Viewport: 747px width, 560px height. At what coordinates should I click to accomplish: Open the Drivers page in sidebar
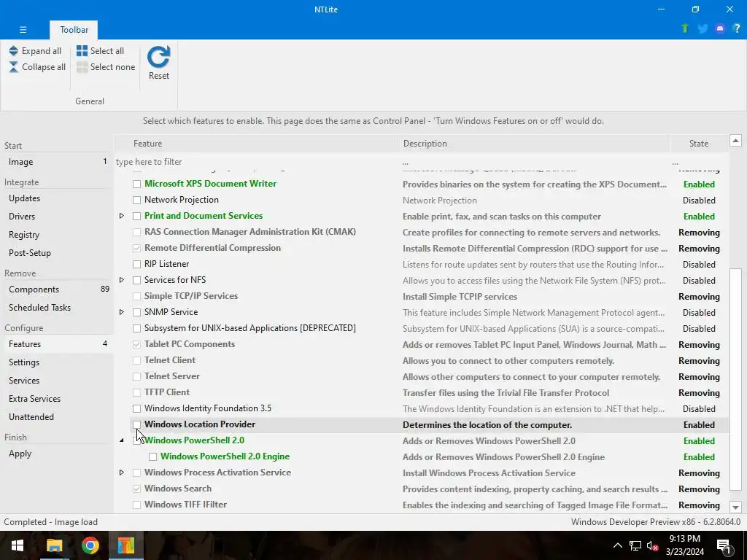pos(57,216)
